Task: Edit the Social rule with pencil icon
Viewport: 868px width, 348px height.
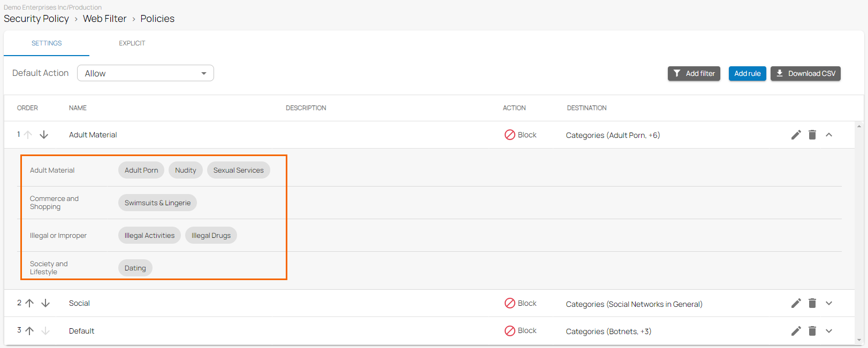Action: 796,303
